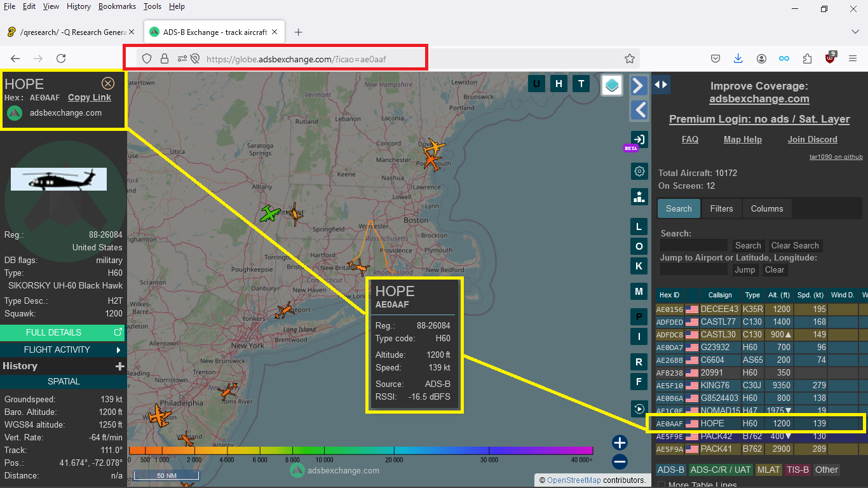Toggle the I map button
The width and height of the screenshot is (868, 488).
(x=639, y=337)
